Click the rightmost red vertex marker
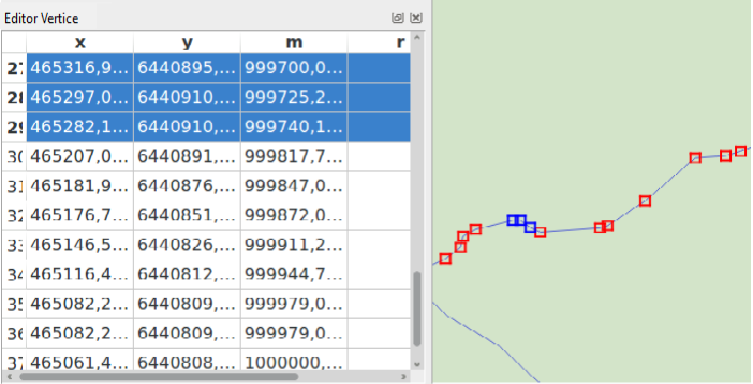This screenshot has width=753, height=384. 741,151
